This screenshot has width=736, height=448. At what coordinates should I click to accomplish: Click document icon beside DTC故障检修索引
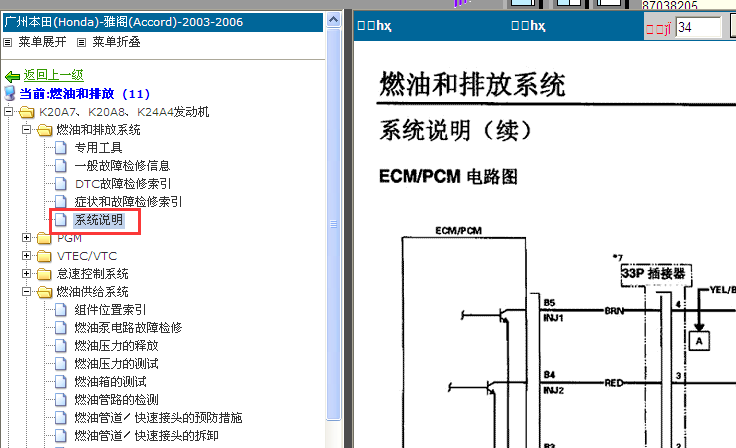coord(61,184)
